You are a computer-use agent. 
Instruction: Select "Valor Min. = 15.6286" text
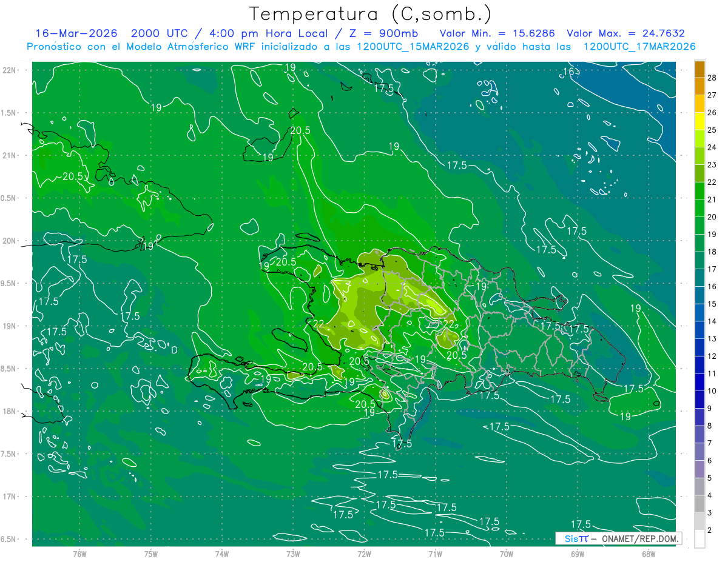pos(497,33)
